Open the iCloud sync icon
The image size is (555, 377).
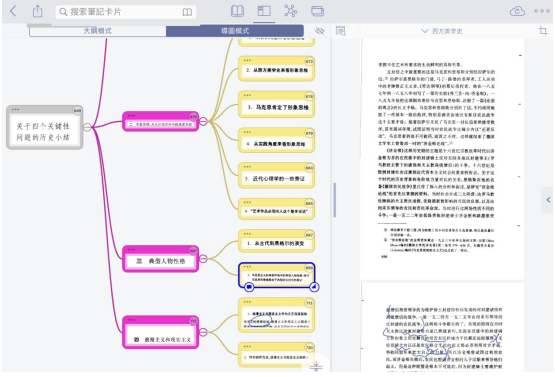pyautogui.click(x=517, y=11)
